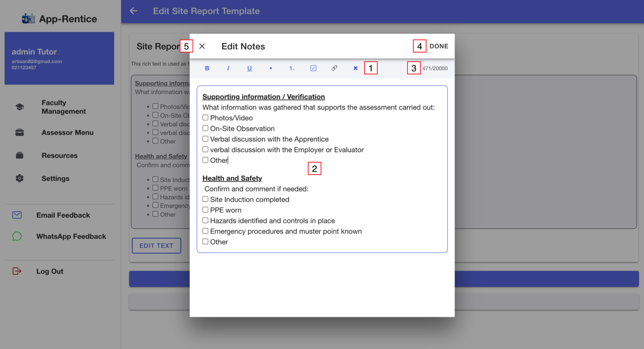This screenshot has width=644, height=349.
Task: Click the App-Rentice brand name
Action: pyautogui.click(x=68, y=19)
